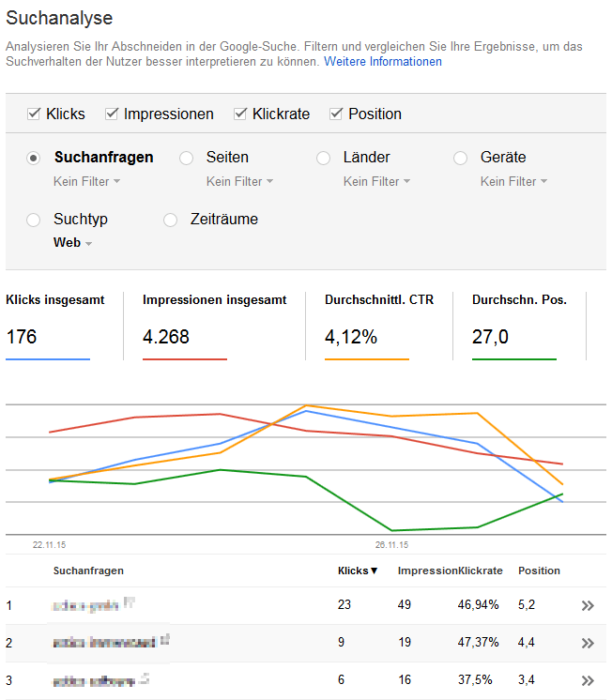The image size is (612, 700).
Task: Click the Position column header
Action: point(539,571)
